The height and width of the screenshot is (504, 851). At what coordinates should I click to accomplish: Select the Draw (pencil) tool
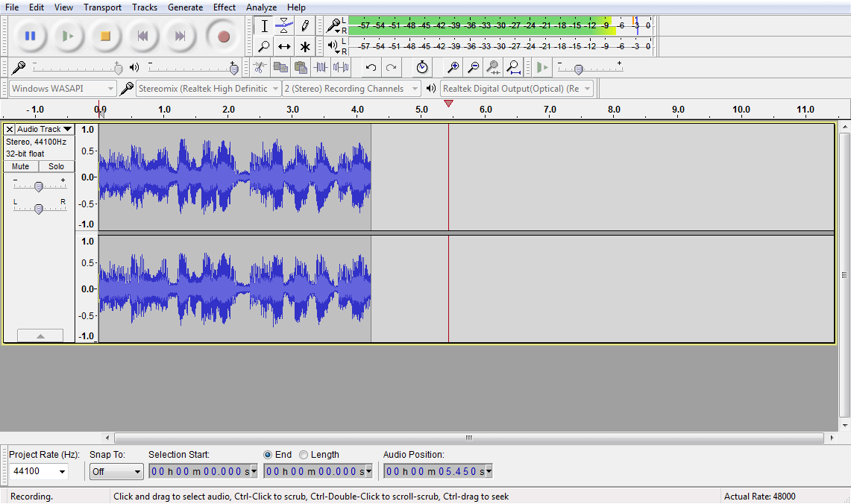point(304,26)
